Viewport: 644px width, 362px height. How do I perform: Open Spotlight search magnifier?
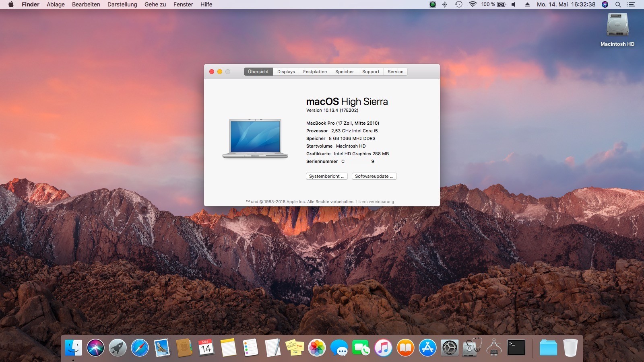pyautogui.click(x=618, y=4)
